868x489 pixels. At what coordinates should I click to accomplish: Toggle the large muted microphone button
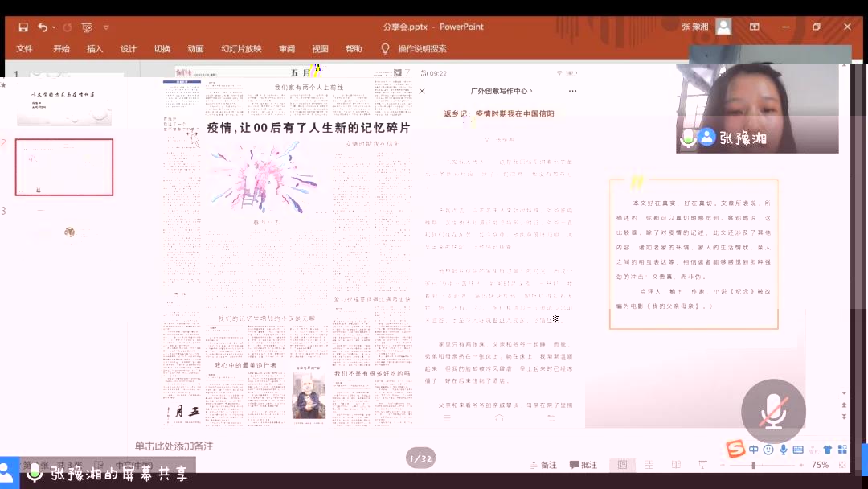coord(773,412)
